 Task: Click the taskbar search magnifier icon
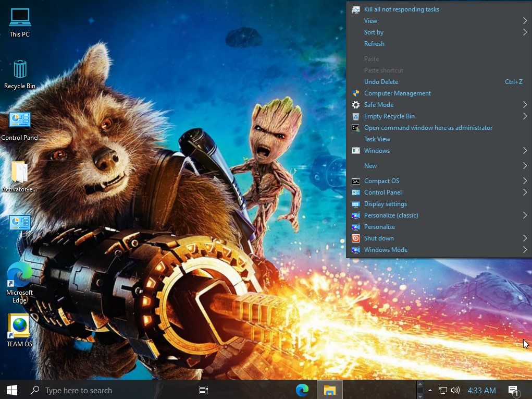tap(35, 390)
